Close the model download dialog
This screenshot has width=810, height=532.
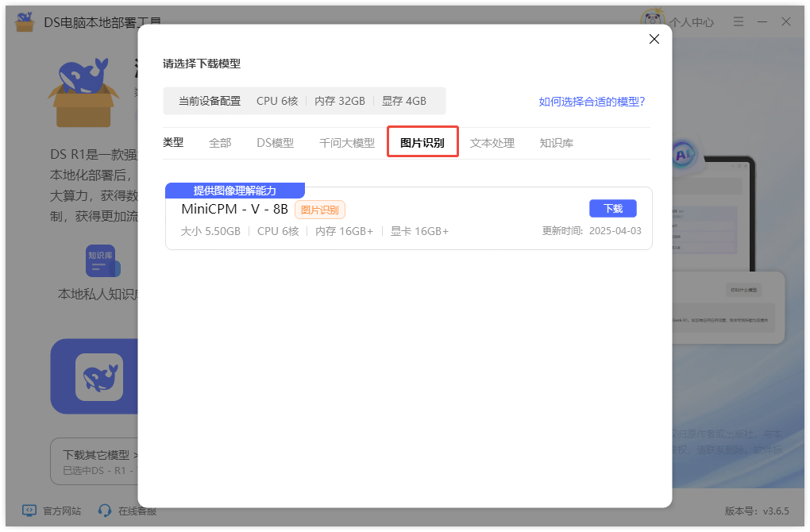pos(654,39)
